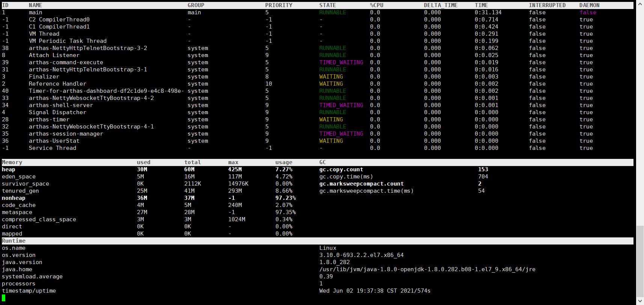
Task: Click os.version value '3.10.0-693.2.2.el7.x86_64'
Action: pos(361,255)
